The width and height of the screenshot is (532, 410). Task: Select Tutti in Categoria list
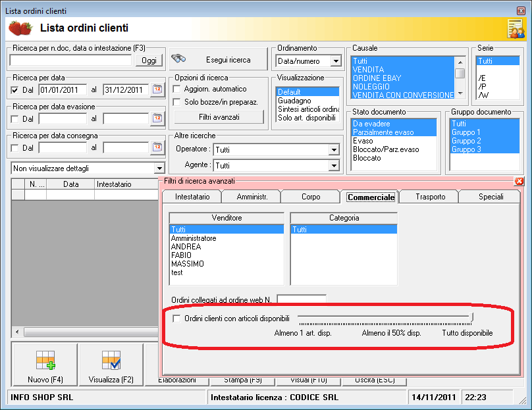[x=344, y=230]
